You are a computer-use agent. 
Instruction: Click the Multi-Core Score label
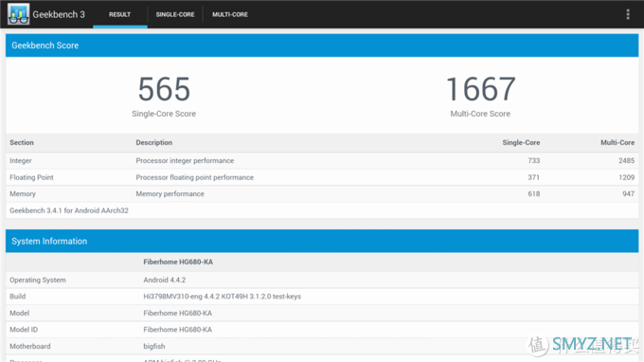(x=480, y=114)
